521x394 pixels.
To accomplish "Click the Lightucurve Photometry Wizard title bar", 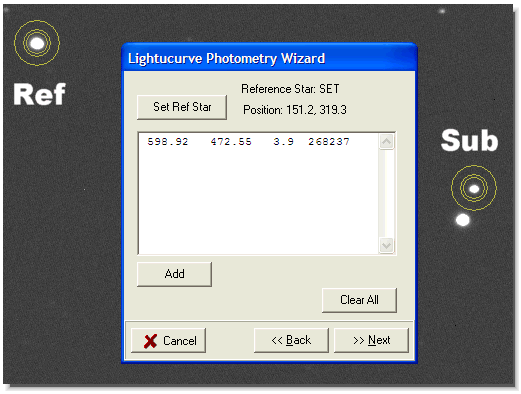I will (x=269, y=58).
